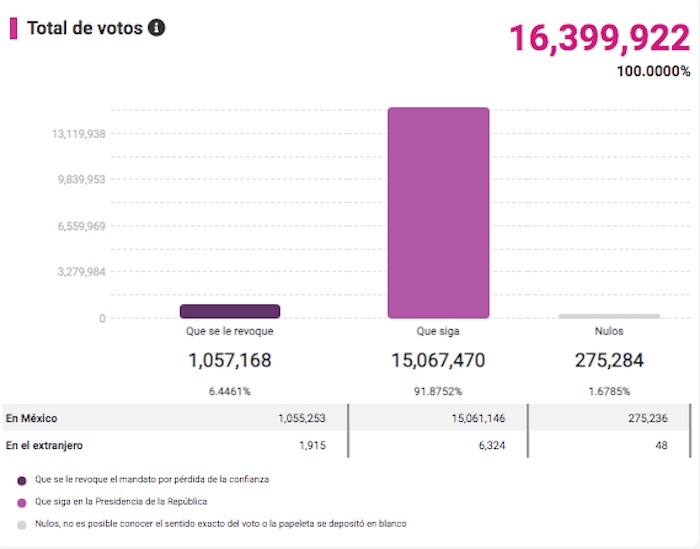The height and width of the screenshot is (549, 700).
Task: Click the 13,119,938 y-axis label
Action: point(79,133)
